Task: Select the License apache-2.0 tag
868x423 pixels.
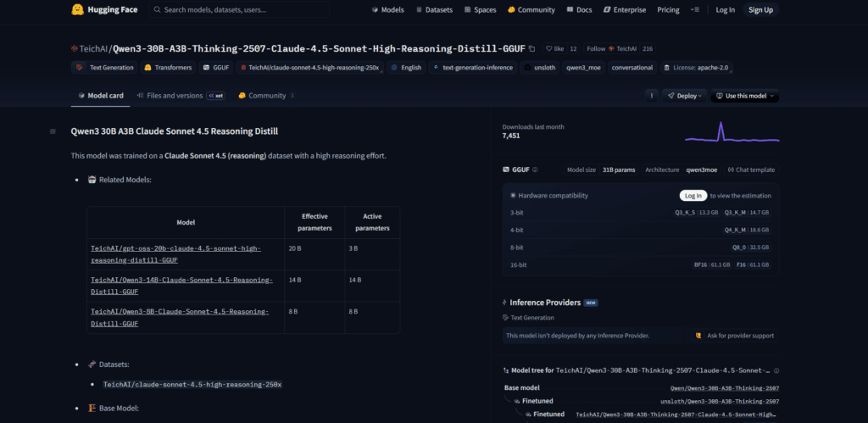Action: [697, 68]
